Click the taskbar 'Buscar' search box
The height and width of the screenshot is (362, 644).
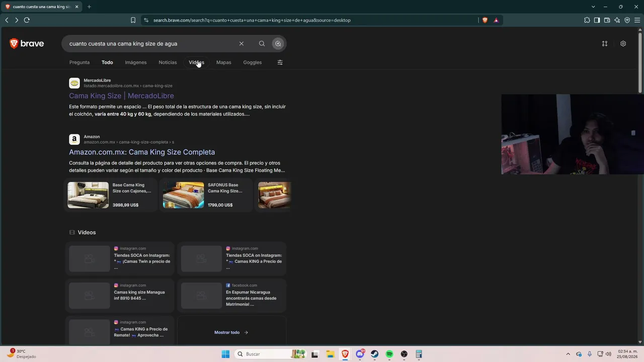point(271,354)
